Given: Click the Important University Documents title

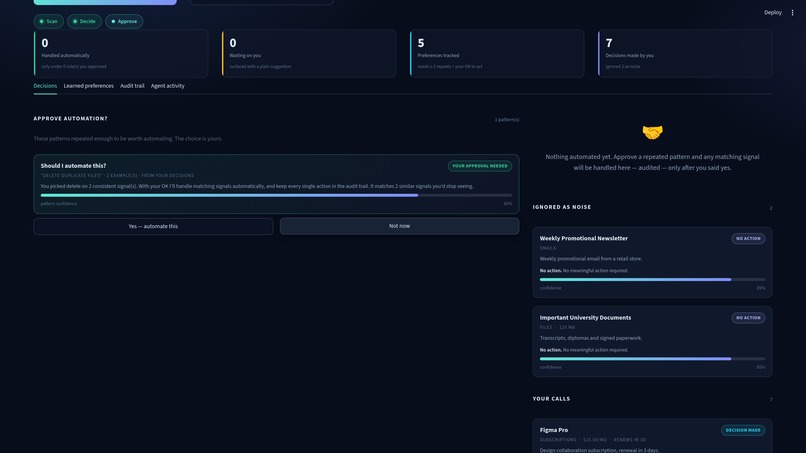Looking at the screenshot, I should pos(585,317).
